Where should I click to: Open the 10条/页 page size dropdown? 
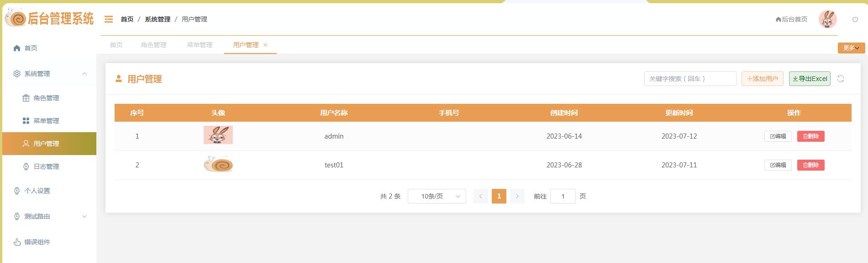click(437, 196)
